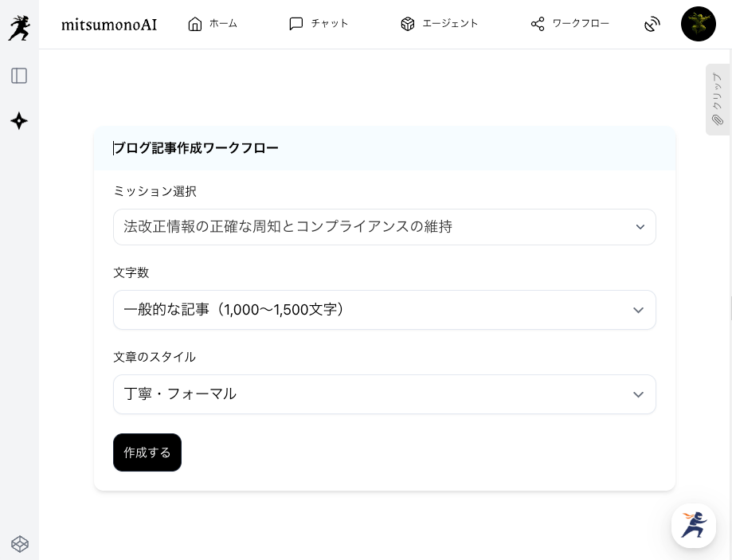Open the ミッション選択 dropdown
Viewport: 732px width, 560px height.
point(384,227)
